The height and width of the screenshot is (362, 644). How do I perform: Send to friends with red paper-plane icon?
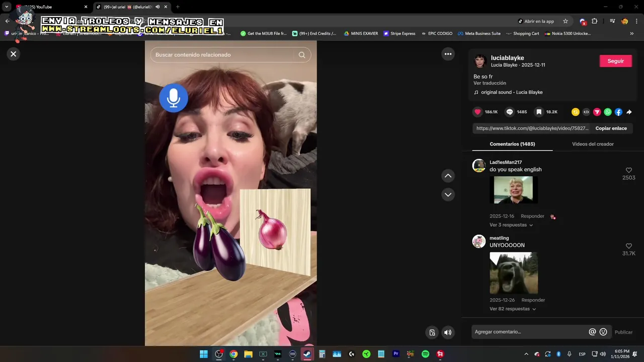597,112
